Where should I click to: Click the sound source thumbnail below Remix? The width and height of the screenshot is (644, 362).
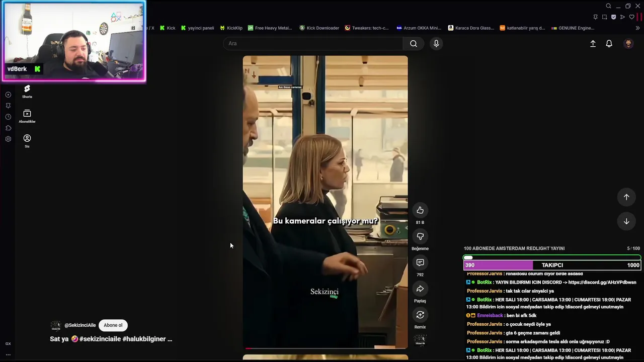click(420, 340)
